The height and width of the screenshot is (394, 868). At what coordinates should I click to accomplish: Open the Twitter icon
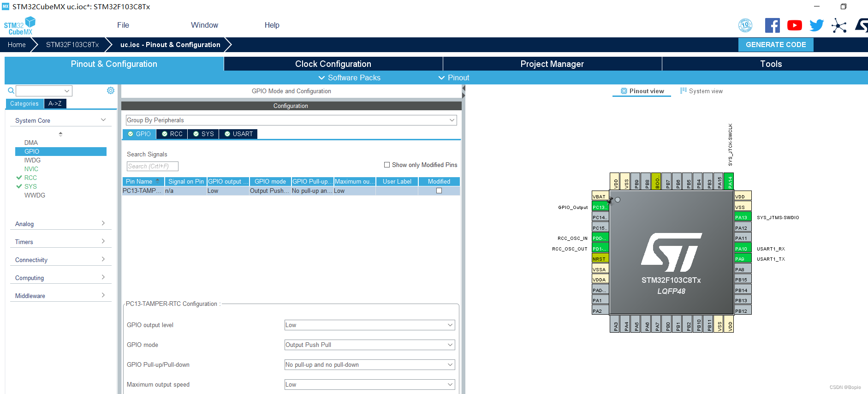point(816,25)
